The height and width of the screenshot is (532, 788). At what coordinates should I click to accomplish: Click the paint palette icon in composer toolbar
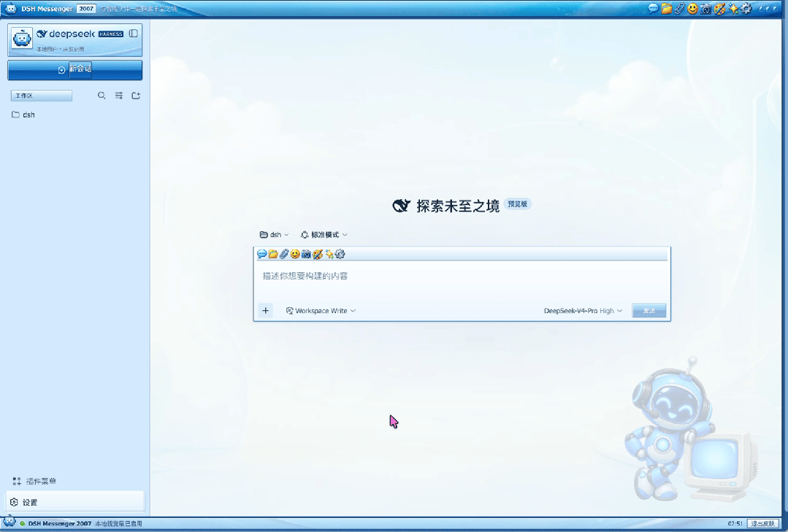[318, 254]
